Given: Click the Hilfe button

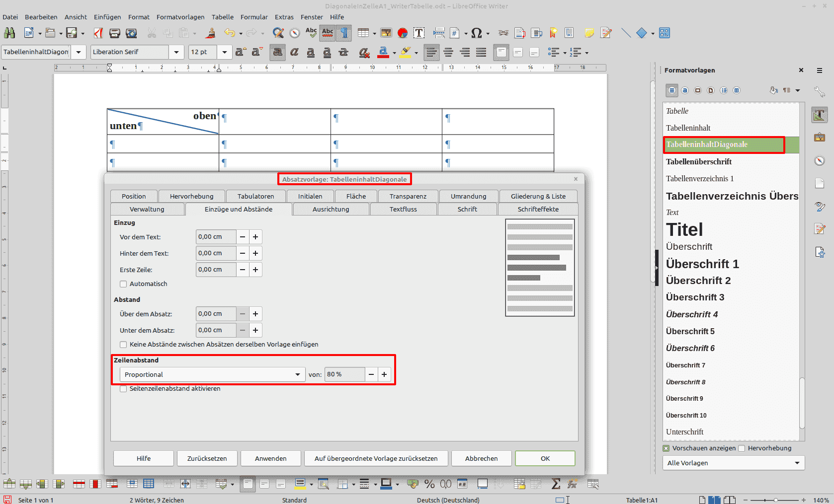Looking at the screenshot, I should pyautogui.click(x=144, y=458).
